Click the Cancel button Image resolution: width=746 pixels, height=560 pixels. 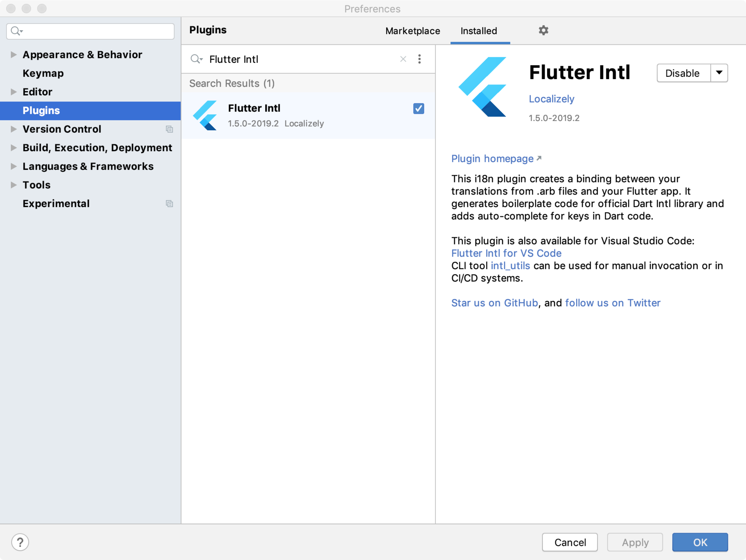(570, 543)
